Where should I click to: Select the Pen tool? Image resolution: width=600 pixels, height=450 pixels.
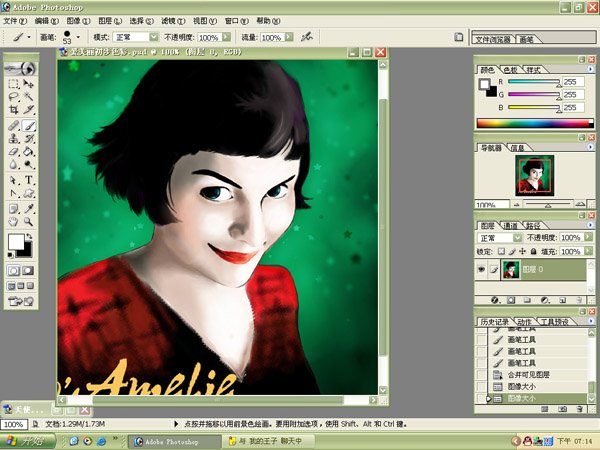pos(14,193)
